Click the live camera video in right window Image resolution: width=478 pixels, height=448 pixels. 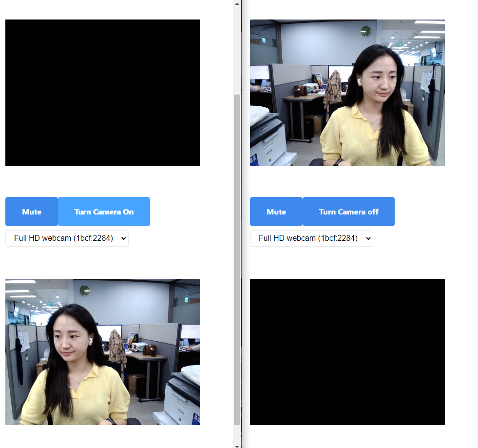point(347,93)
